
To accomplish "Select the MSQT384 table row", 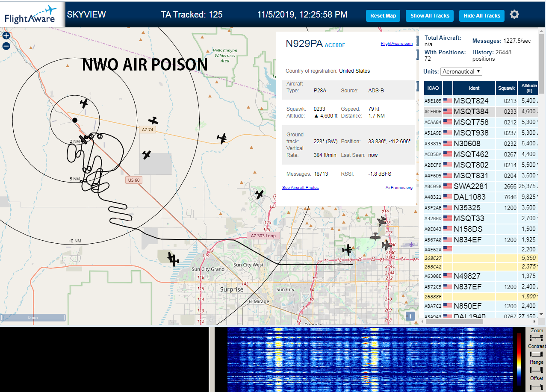I will 481,112.
